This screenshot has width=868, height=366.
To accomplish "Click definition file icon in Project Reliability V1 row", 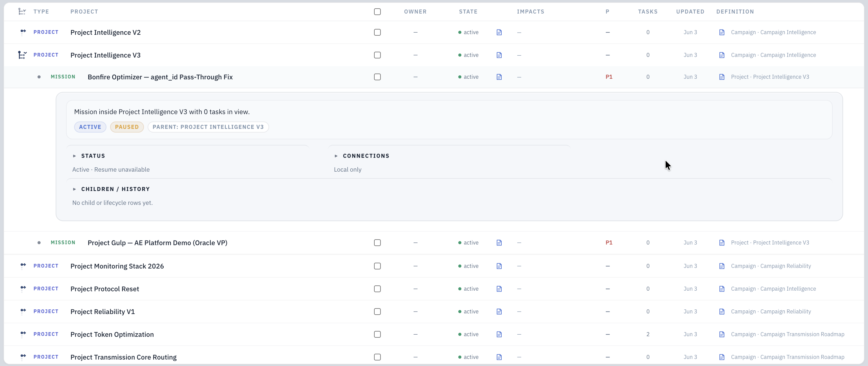I will 722,311.
